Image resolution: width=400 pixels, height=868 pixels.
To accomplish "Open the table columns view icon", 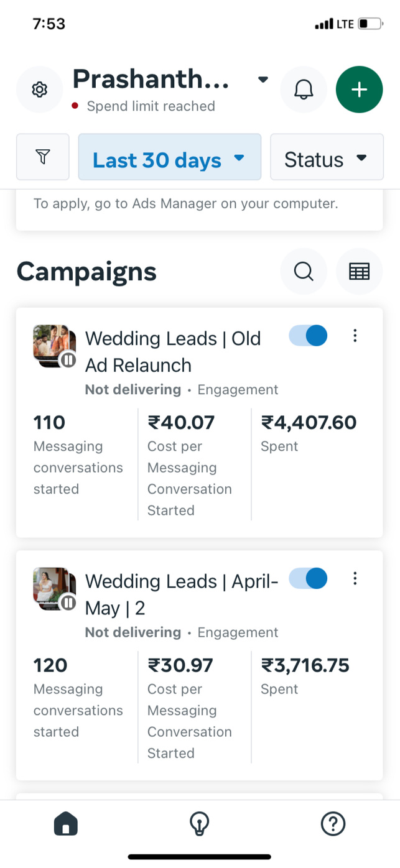I will tap(359, 272).
